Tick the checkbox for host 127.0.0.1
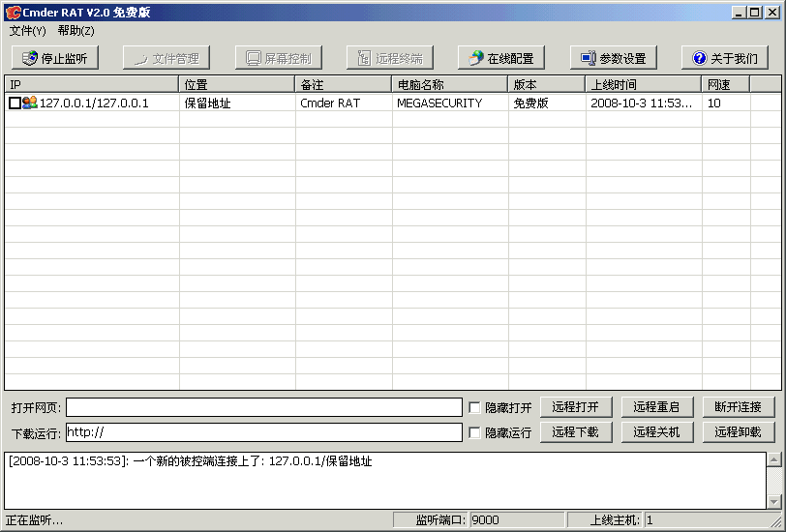786x532 pixels. coord(15,103)
